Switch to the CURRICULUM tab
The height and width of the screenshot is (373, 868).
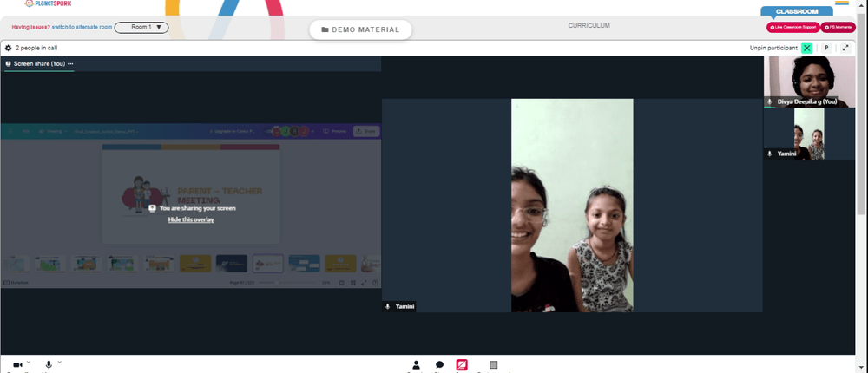pos(589,25)
